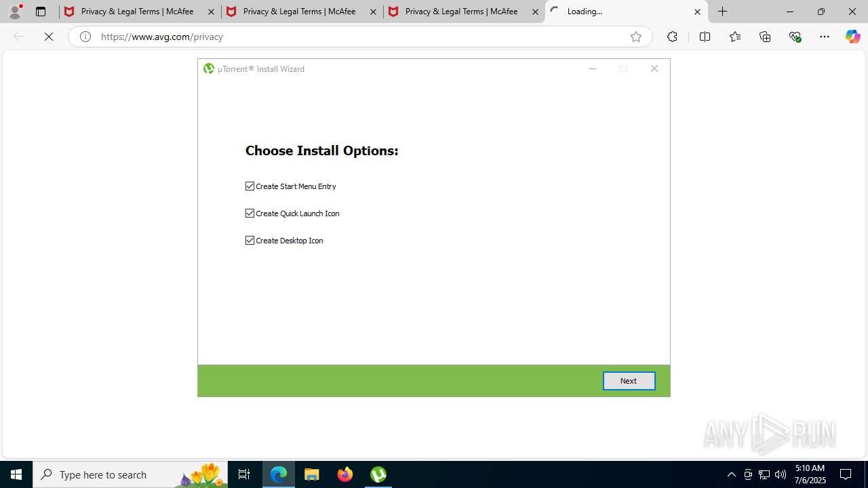Click the avg.com/privacy address bar
This screenshot has height=488, width=868.
point(359,37)
